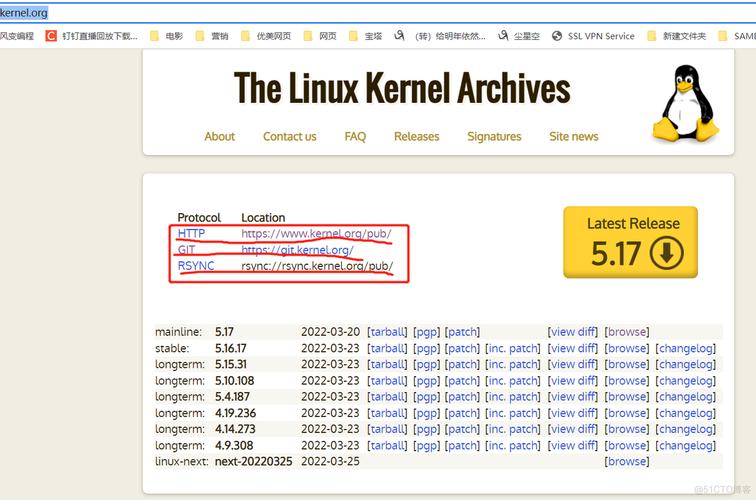This screenshot has height=500, width=756.
Task: Open the (转) 给明年依然 bookmark
Action: pos(440,36)
